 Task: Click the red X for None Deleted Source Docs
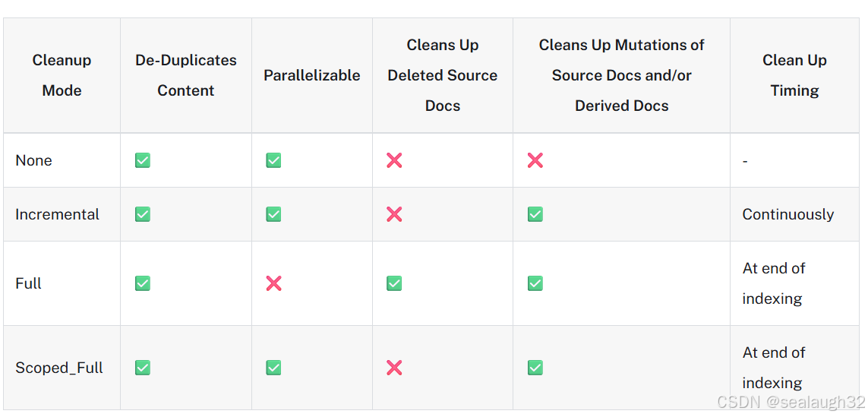[x=394, y=160]
